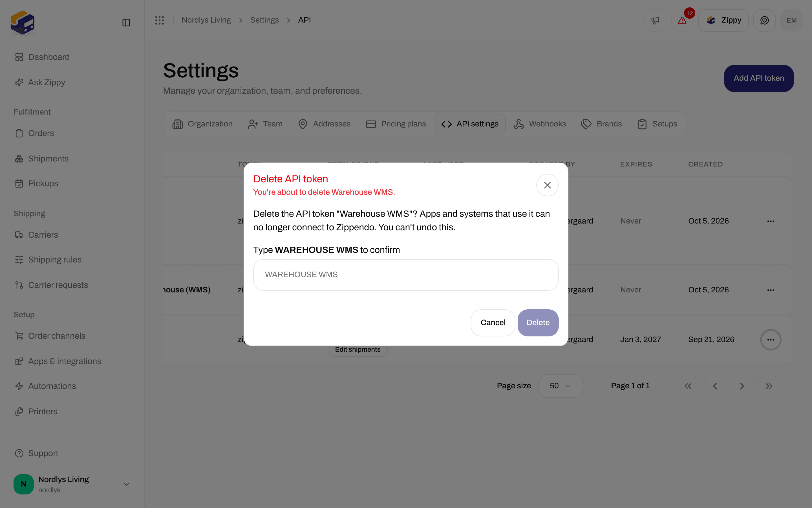Open row actions for Sep 21, 2026 token
The width and height of the screenshot is (812, 508).
click(x=770, y=340)
